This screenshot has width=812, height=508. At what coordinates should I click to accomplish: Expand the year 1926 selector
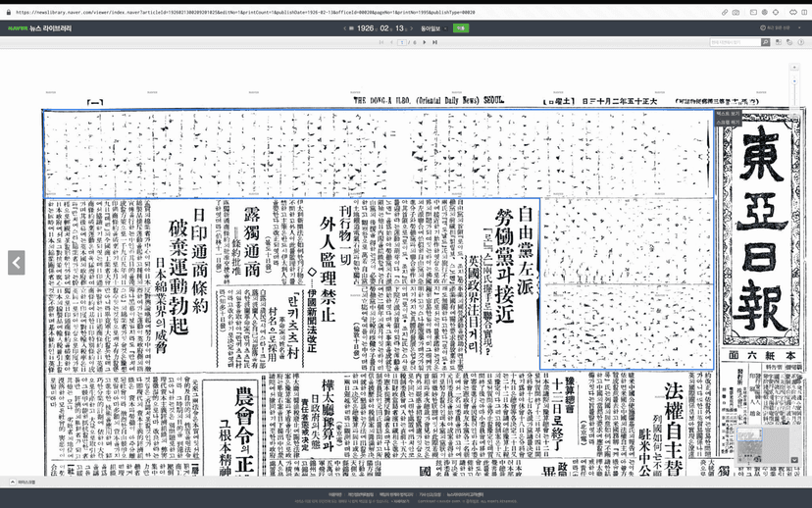click(374, 28)
